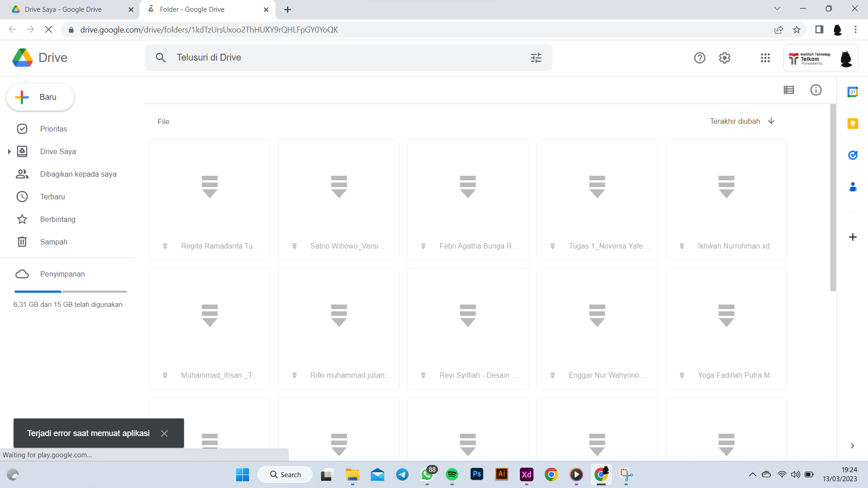Open the Chrome three-dot menu
Image resolution: width=868 pixels, height=488 pixels.
point(855,29)
